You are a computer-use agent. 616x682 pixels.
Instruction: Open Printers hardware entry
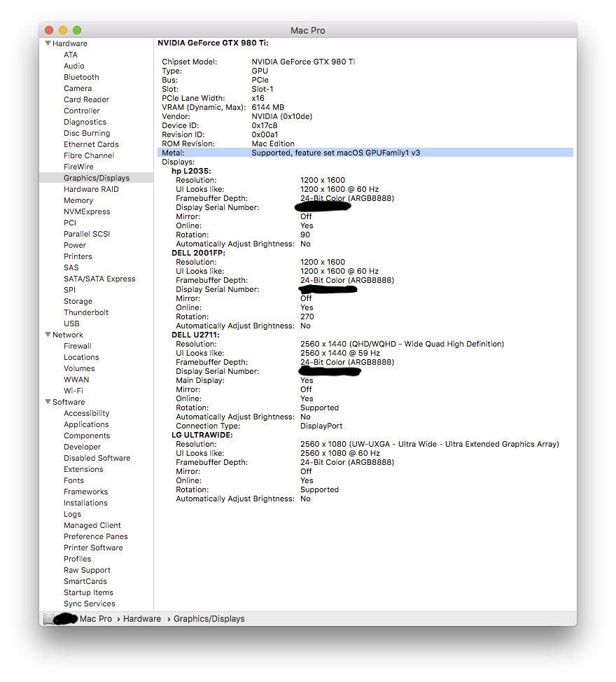coord(78,256)
